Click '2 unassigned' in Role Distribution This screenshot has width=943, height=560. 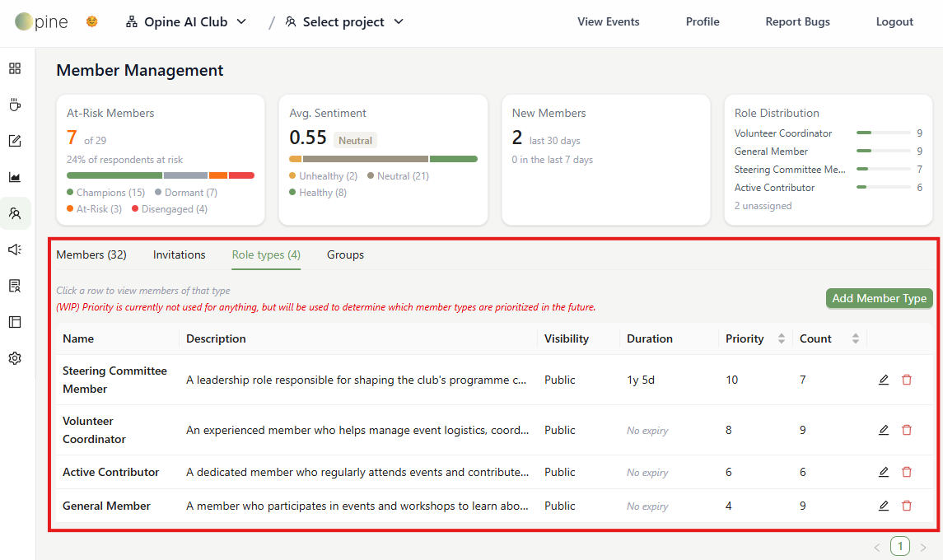pyautogui.click(x=763, y=206)
